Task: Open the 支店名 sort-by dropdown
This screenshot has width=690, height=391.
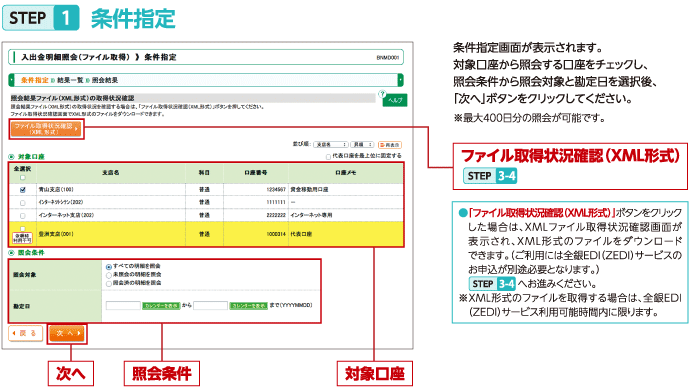Action: (331, 145)
